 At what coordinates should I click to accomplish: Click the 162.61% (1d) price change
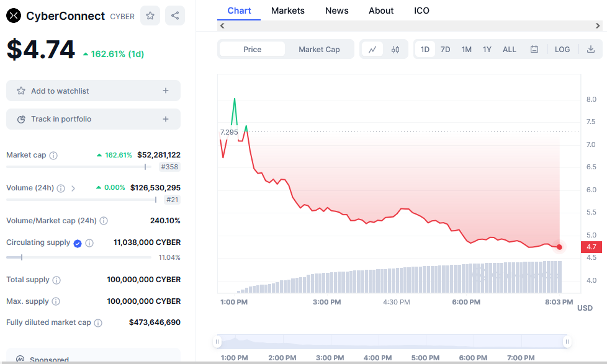pyautogui.click(x=114, y=54)
